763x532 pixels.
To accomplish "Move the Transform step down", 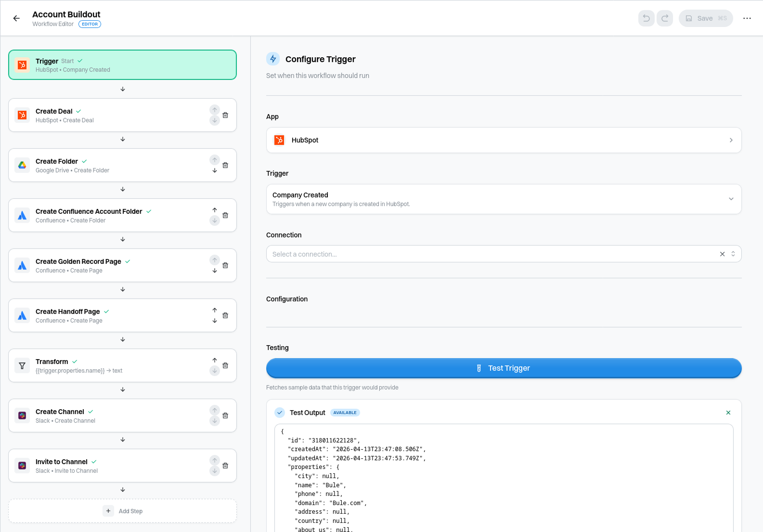I will [215, 371].
